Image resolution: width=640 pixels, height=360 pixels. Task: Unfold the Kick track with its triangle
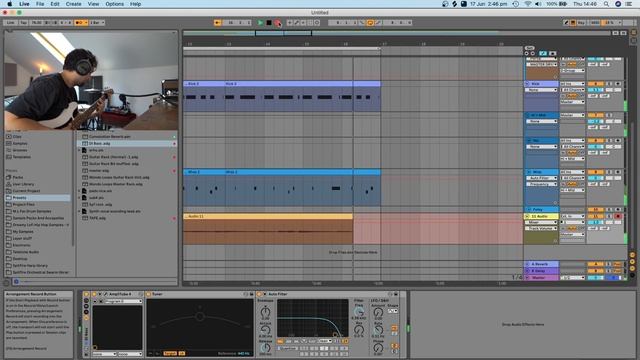click(528, 84)
